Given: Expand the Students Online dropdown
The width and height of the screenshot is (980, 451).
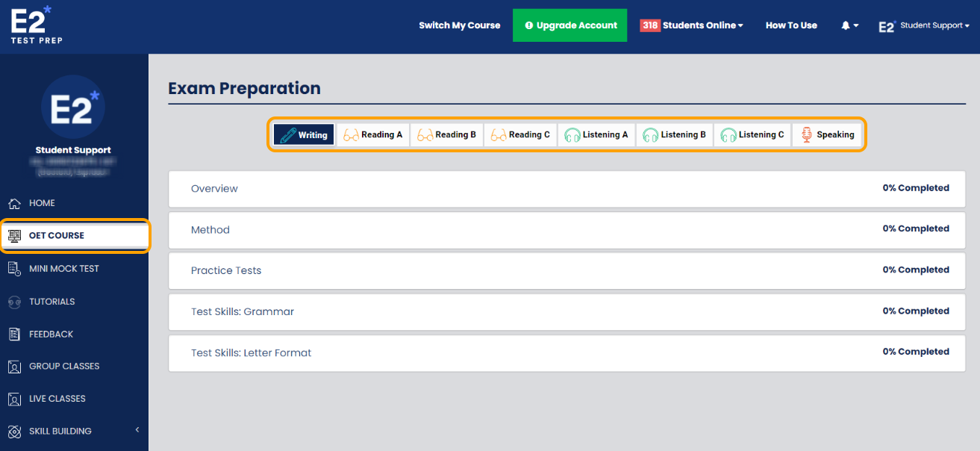Looking at the screenshot, I should click(692, 25).
